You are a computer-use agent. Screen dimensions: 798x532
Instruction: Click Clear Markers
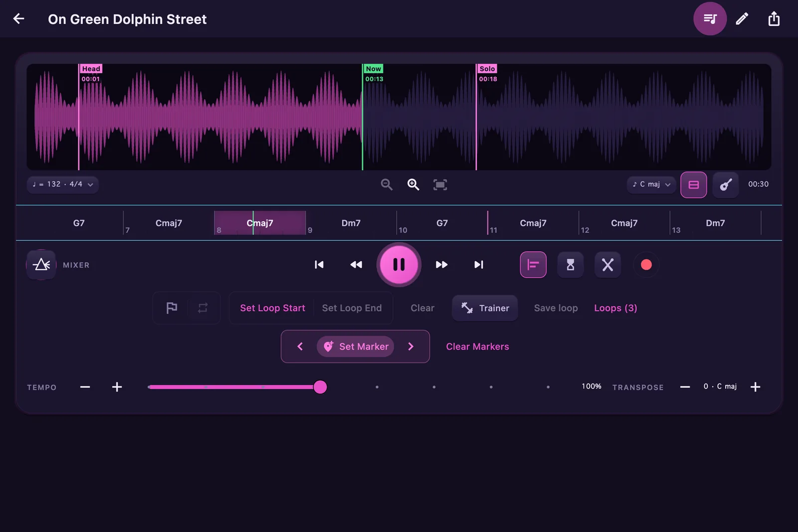477,347
